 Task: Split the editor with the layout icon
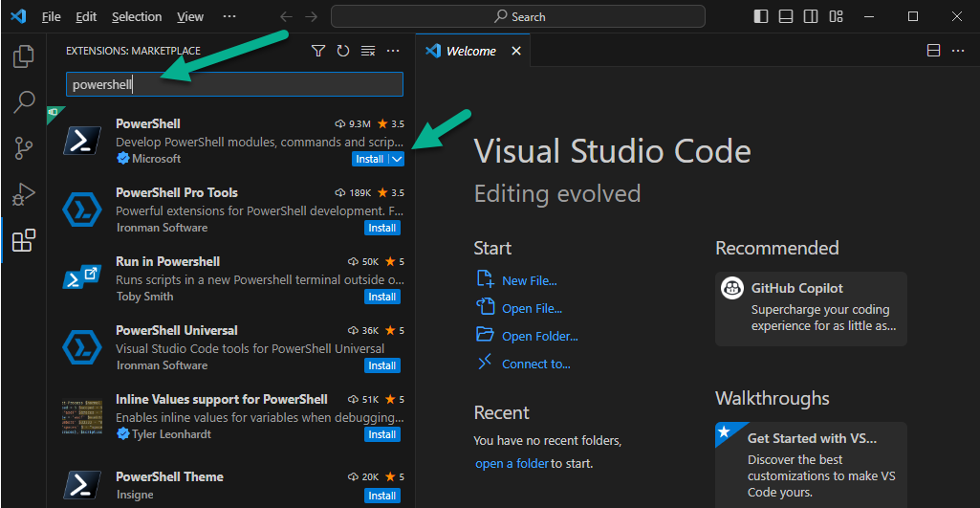tap(933, 52)
